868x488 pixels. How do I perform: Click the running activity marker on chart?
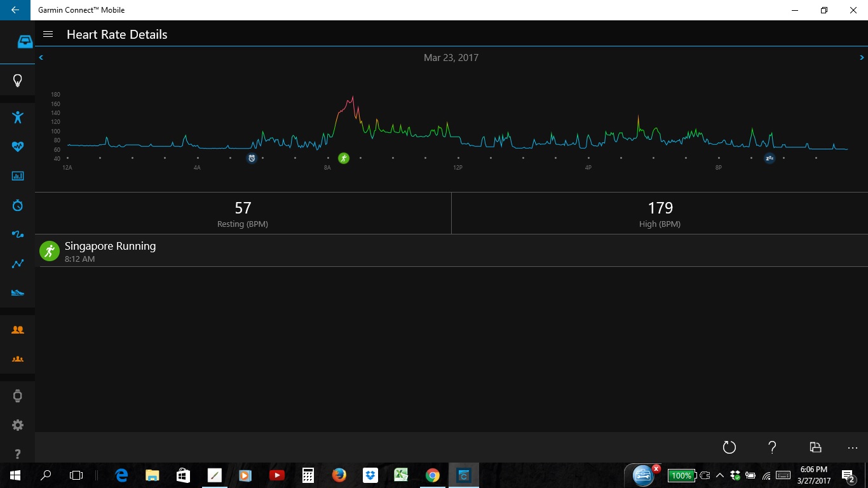pos(344,158)
